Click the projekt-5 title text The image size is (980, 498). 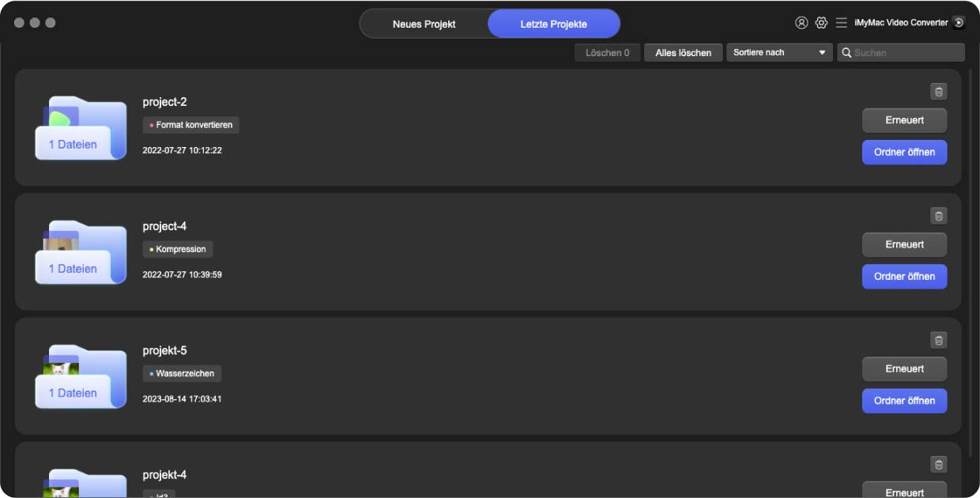(164, 350)
